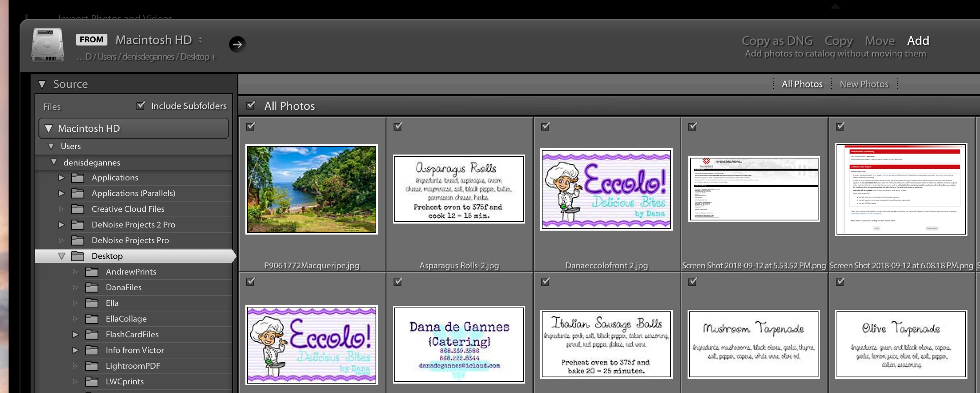Uncheck the Dana de Gannes Catering checkbox

pos(398,282)
